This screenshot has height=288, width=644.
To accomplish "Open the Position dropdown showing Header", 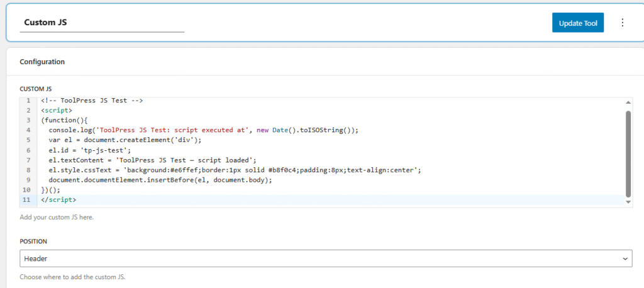I will [326, 259].
